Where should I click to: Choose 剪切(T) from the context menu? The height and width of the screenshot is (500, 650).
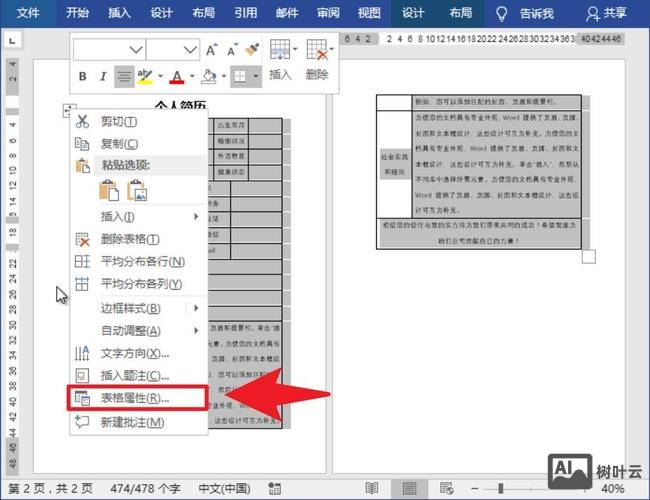(139, 121)
